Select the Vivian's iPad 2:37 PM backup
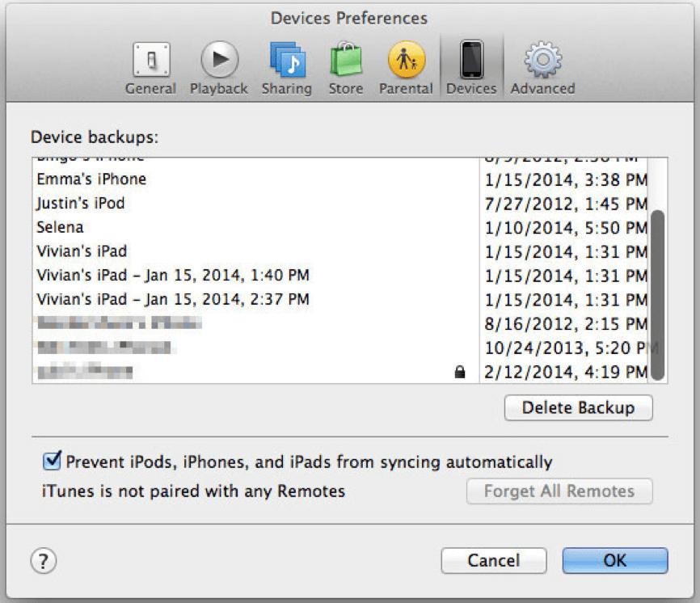The width and height of the screenshot is (700, 603). coord(162,299)
